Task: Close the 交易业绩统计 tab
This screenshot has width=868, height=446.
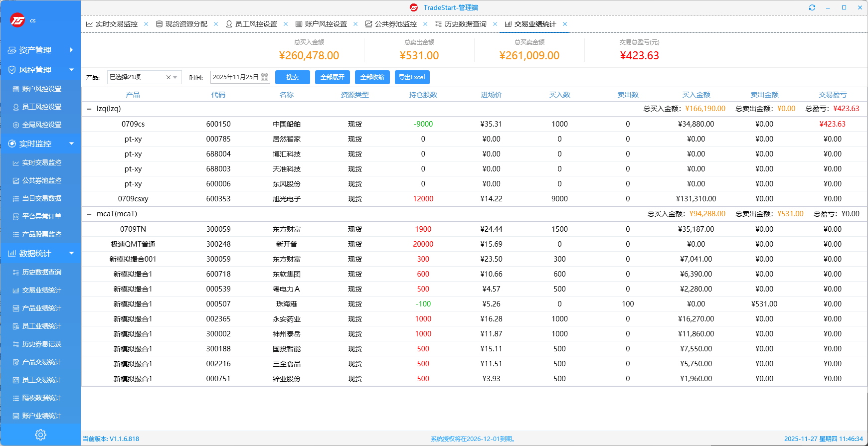Action: click(x=565, y=24)
